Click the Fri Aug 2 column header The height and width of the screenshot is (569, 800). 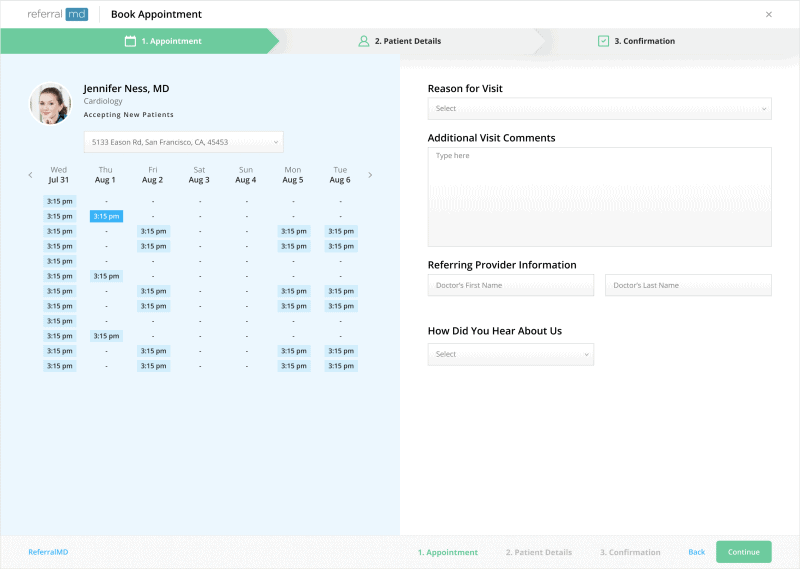pyautogui.click(x=153, y=175)
